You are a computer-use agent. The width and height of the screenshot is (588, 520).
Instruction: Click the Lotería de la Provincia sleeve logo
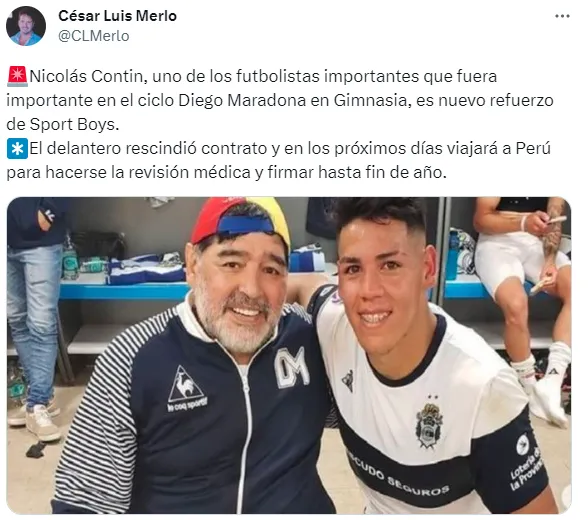point(526,461)
